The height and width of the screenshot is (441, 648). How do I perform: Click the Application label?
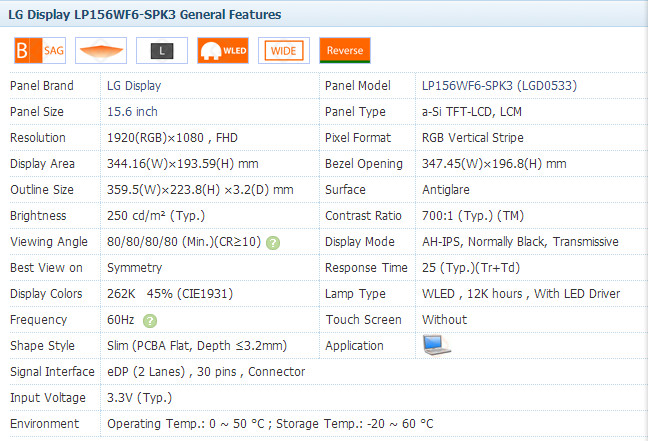[x=354, y=346]
